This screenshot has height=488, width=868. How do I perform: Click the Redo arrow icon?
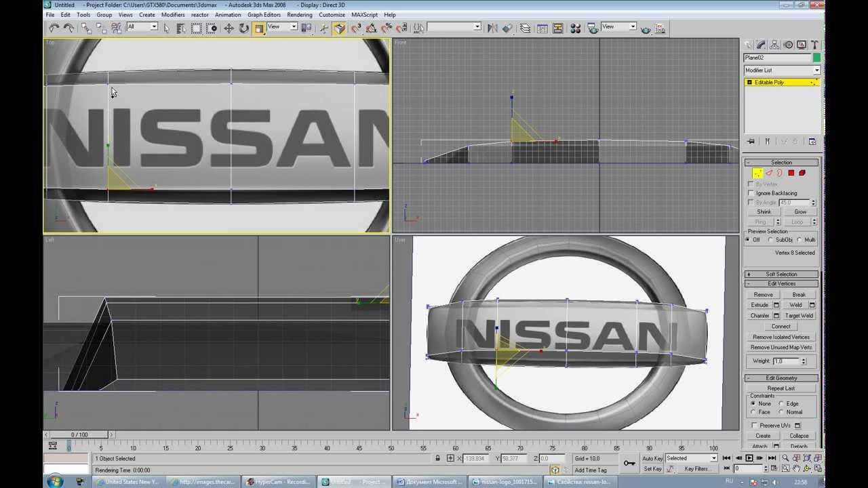(68, 28)
